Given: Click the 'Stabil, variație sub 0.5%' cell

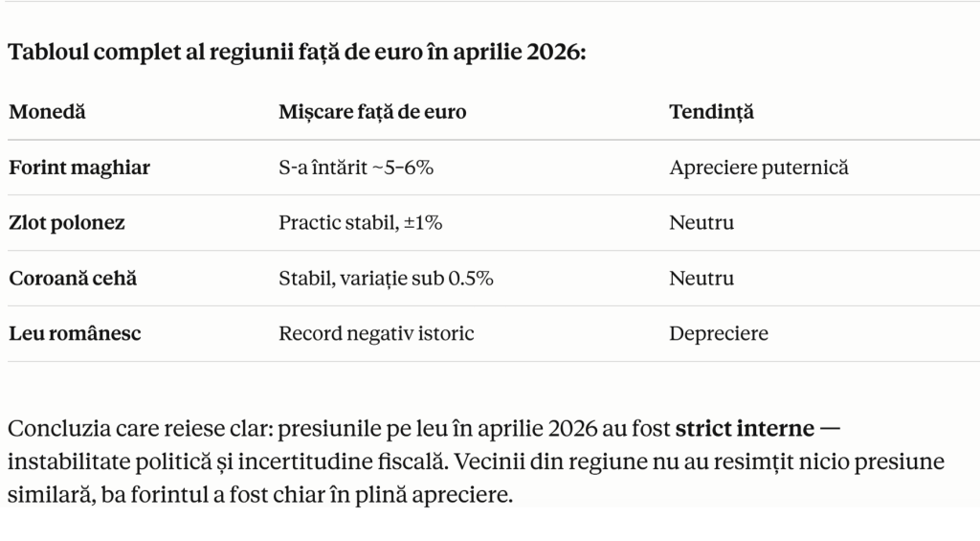Looking at the screenshot, I should coord(387,279).
